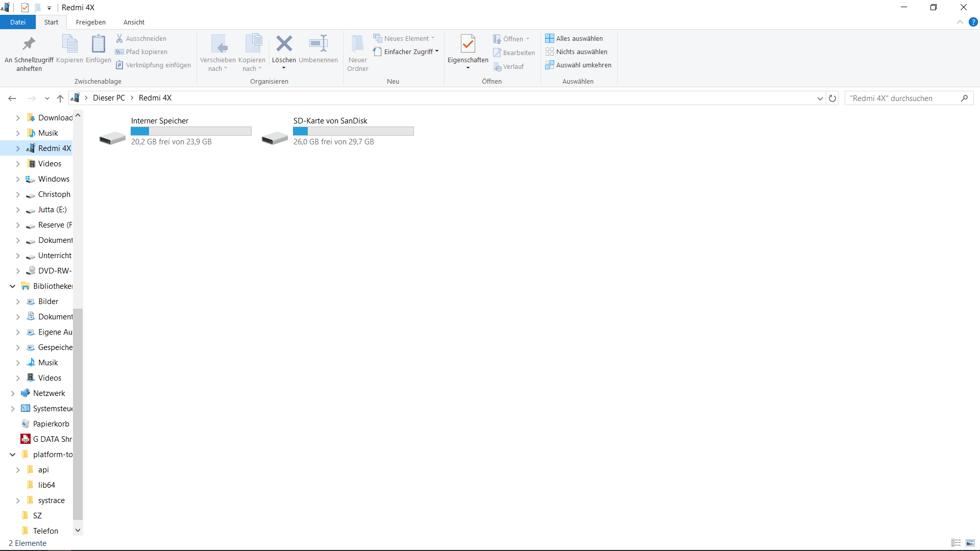Screen dimensions: 980x551
Task: Select G DATA Shredder in sidebar
Action: click(52, 439)
